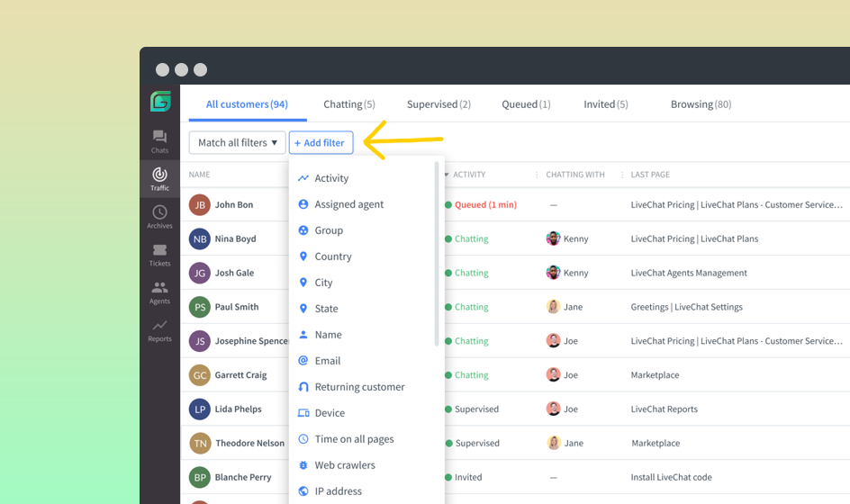Switch to the Browsing (80) tab
Viewport: 850px width, 504px height.
coord(701,104)
